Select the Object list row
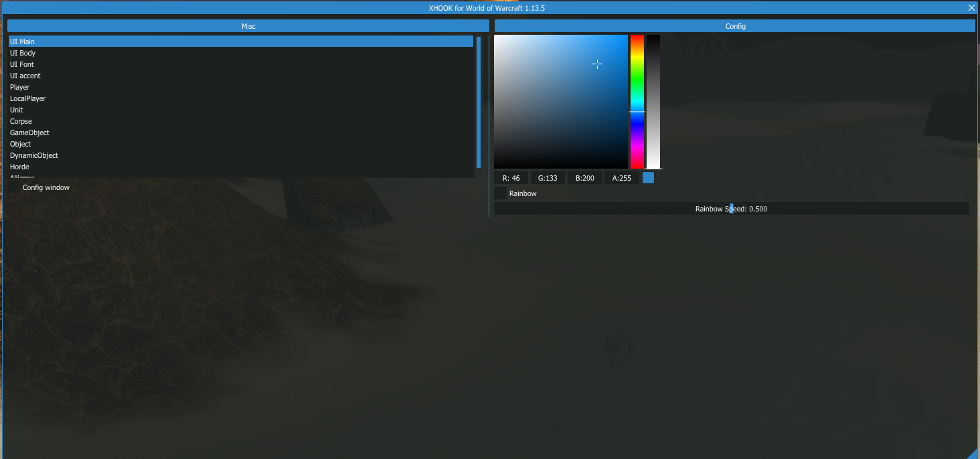Screen dimensions: 980x459 pyautogui.click(x=241, y=144)
